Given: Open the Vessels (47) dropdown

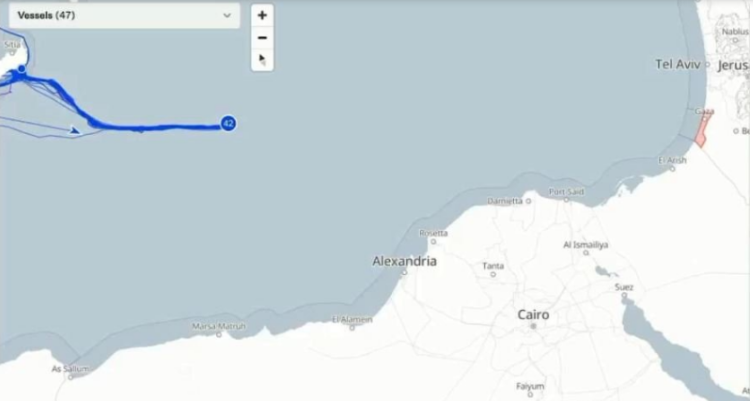Looking at the screenshot, I should point(124,15).
